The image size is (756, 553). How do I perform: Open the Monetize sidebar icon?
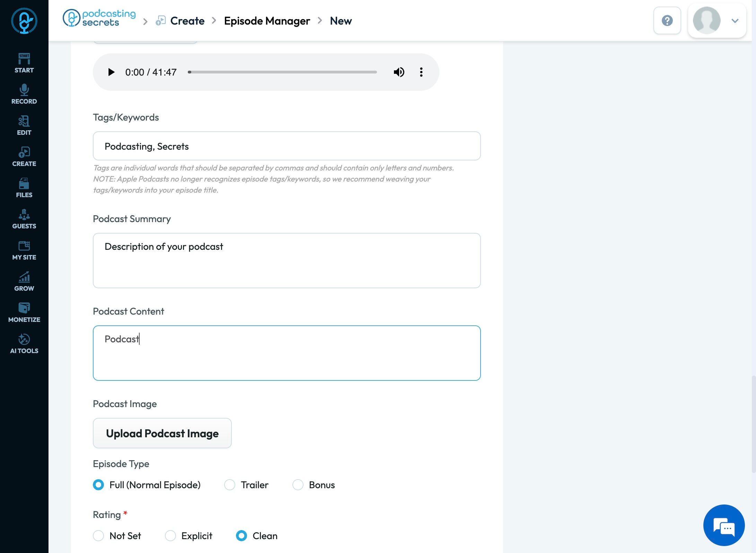(24, 312)
